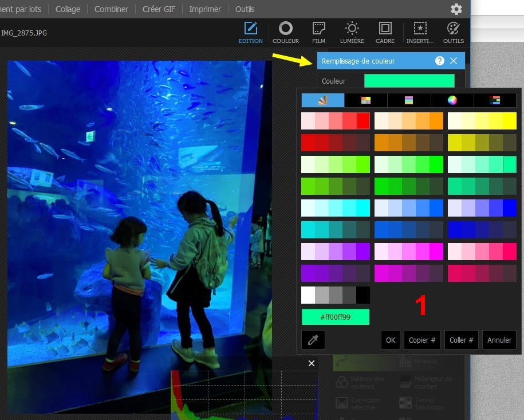
Task: Pick the bright magenta swatch
Action: [436, 252]
